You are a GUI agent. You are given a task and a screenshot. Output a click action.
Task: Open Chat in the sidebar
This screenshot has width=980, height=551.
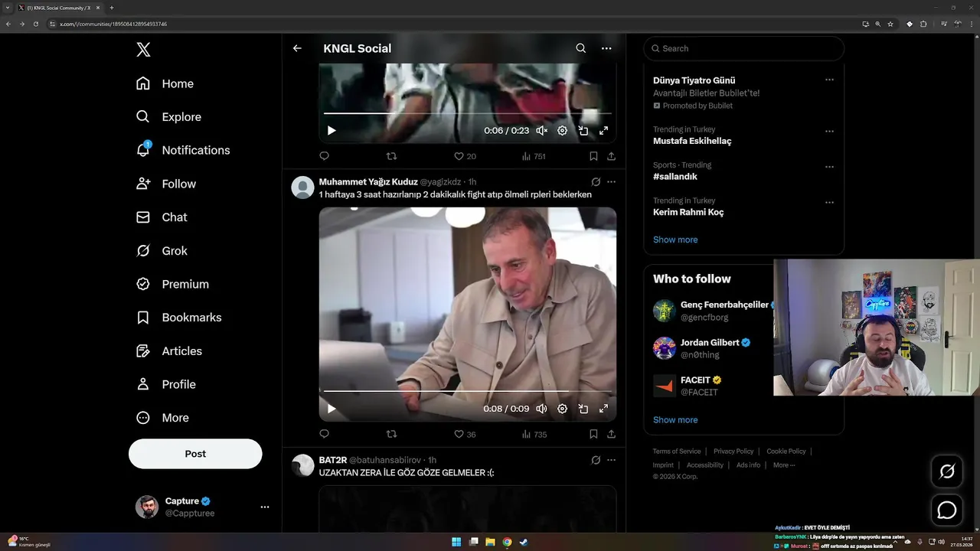pos(162,217)
